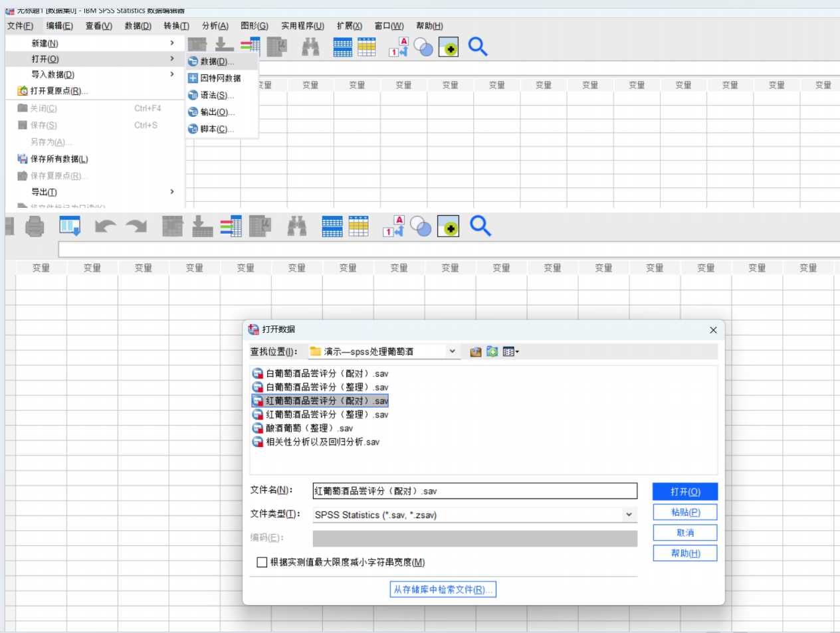Click the binoculars Find icon in lower toolbar
Viewport: 840px width, 633px height.
click(x=297, y=226)
